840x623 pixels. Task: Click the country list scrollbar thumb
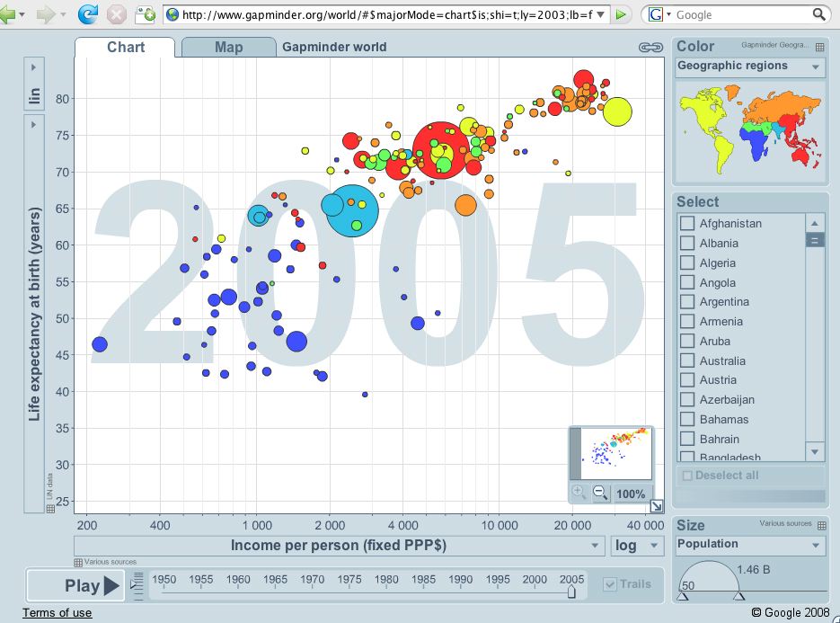814,240
